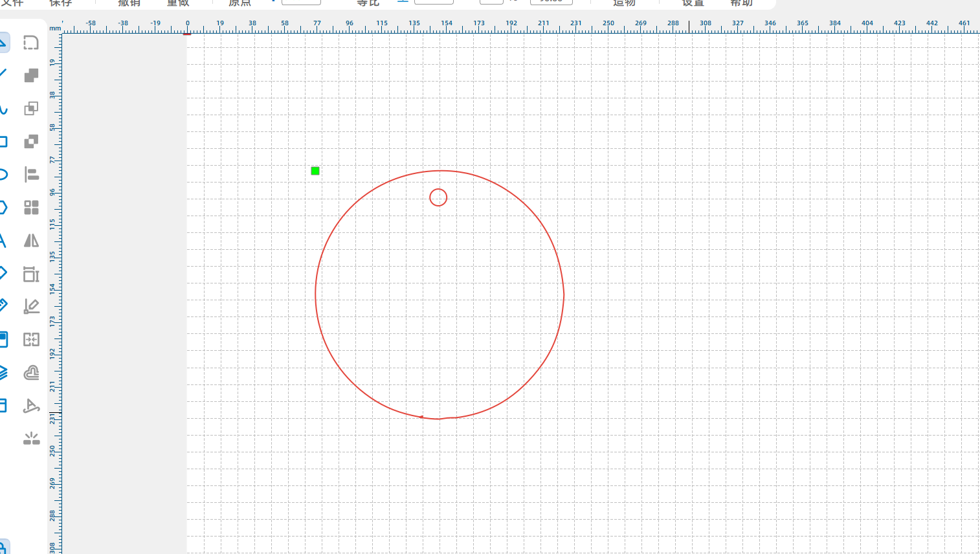Viewport: 980px width, 554px height.
Task: Click the dimension size box icon
Action: point(31,273)
